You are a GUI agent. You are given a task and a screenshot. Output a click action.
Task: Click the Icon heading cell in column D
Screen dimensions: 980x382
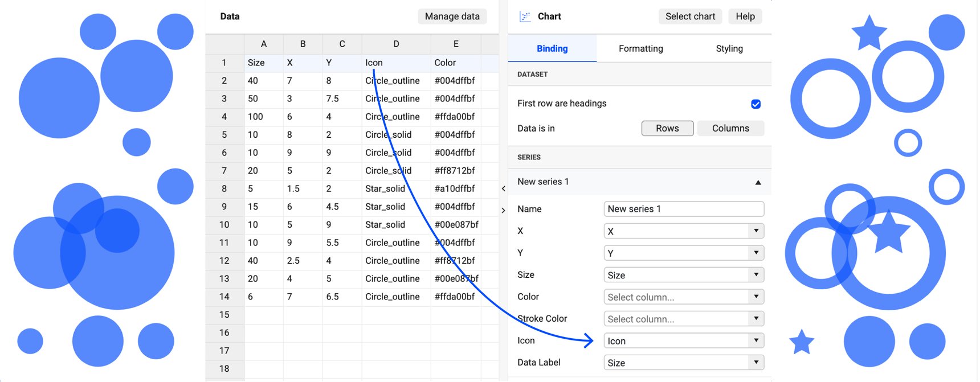click(396, 63)
